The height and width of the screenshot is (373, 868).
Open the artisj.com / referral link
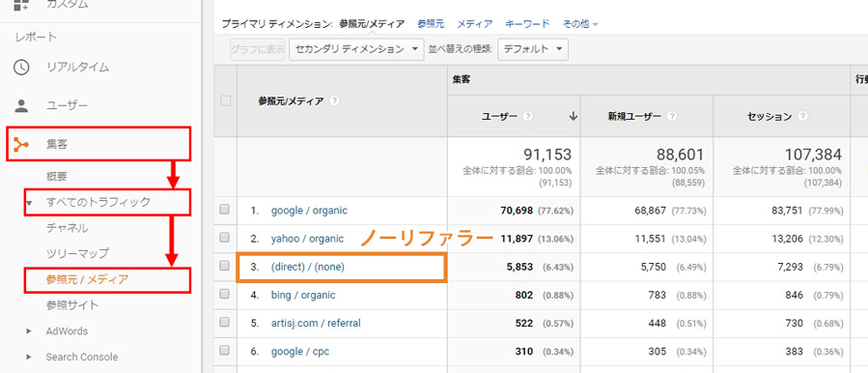click(316, 323)
